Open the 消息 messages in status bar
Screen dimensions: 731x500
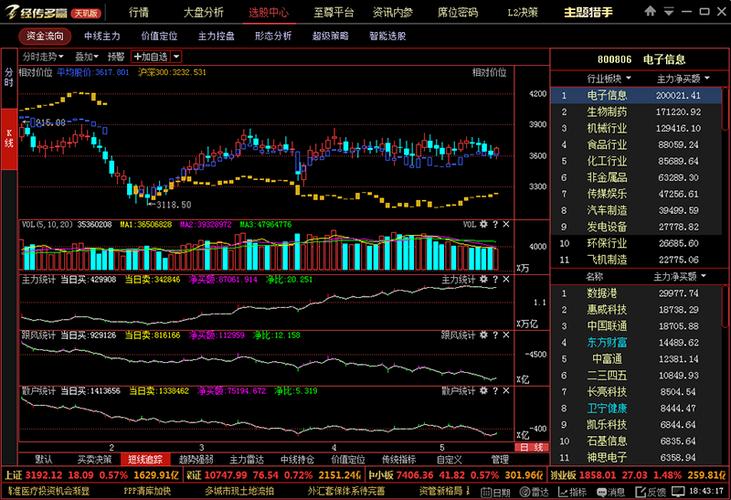[x=611, y=492]
